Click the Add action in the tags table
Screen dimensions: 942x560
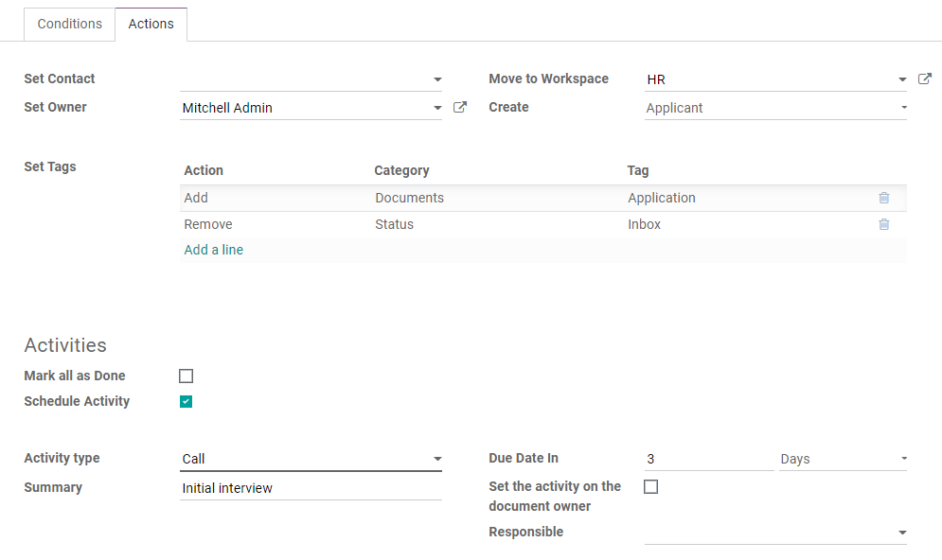pyautogui.click(x=195, y=198)
